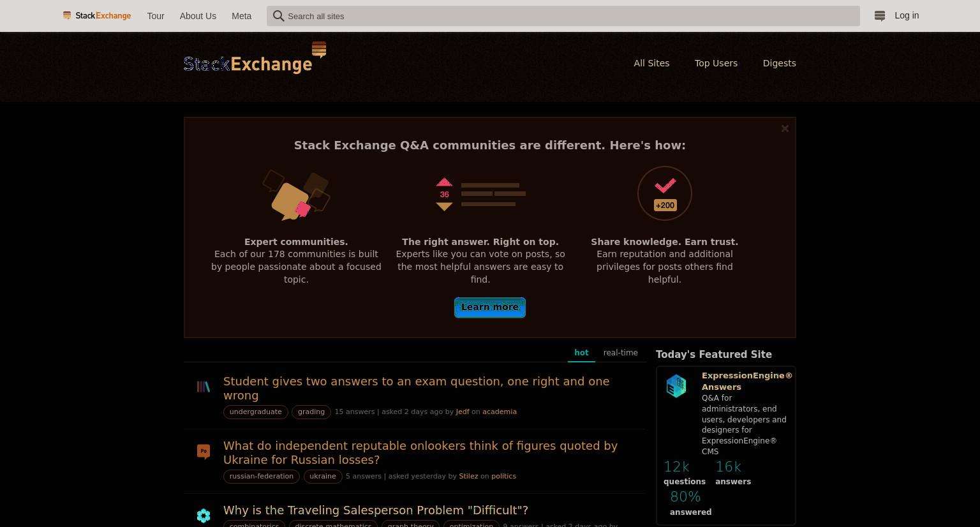Click the Today's Featured Site heading
The width and height of the screenshot is (980, 527).
pyautogui.click(x=714, y=355)
